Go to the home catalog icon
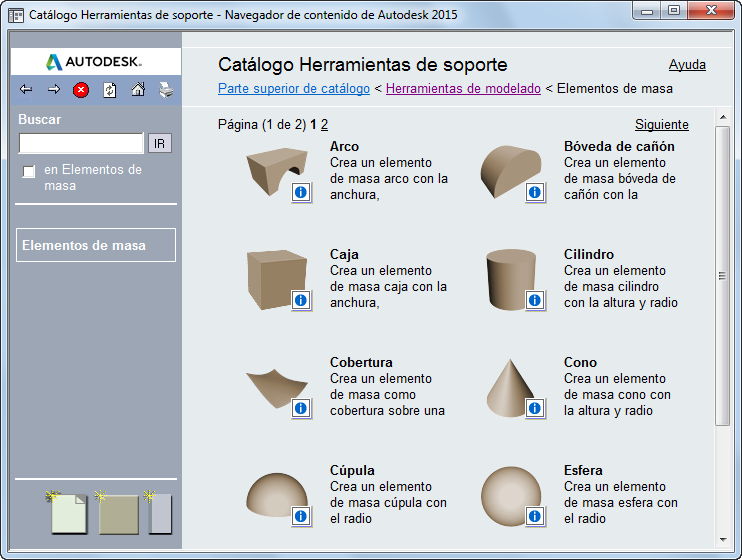The height and width of the screenshot is (560, 742). (x=138, y=89)
